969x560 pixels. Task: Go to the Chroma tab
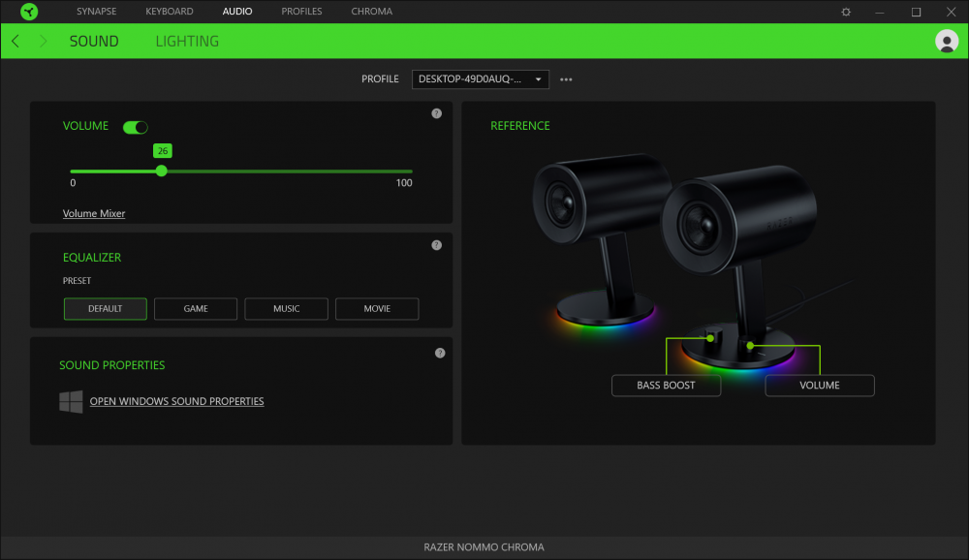click(x=371, y=11)
